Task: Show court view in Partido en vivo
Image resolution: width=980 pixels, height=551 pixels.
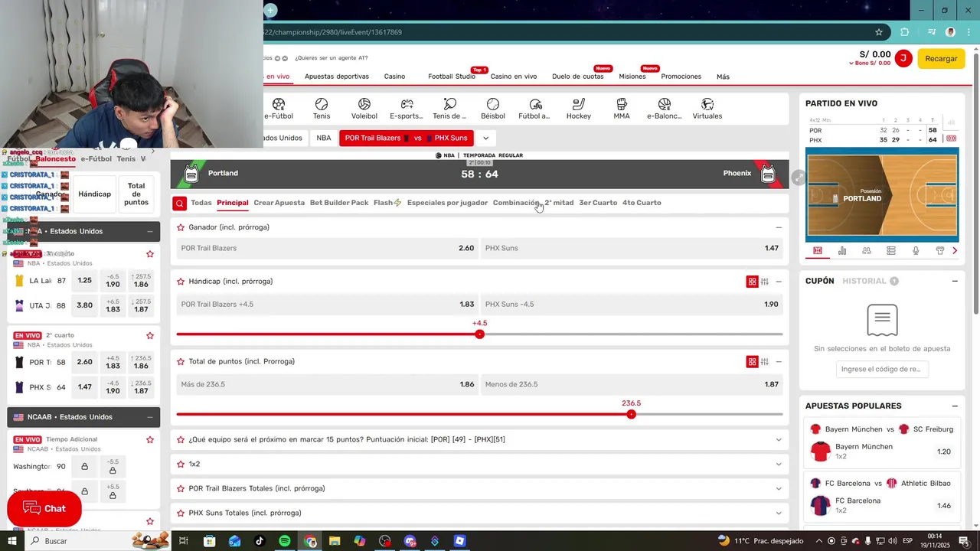Action: pyautogui.click(x=818, y=250)
